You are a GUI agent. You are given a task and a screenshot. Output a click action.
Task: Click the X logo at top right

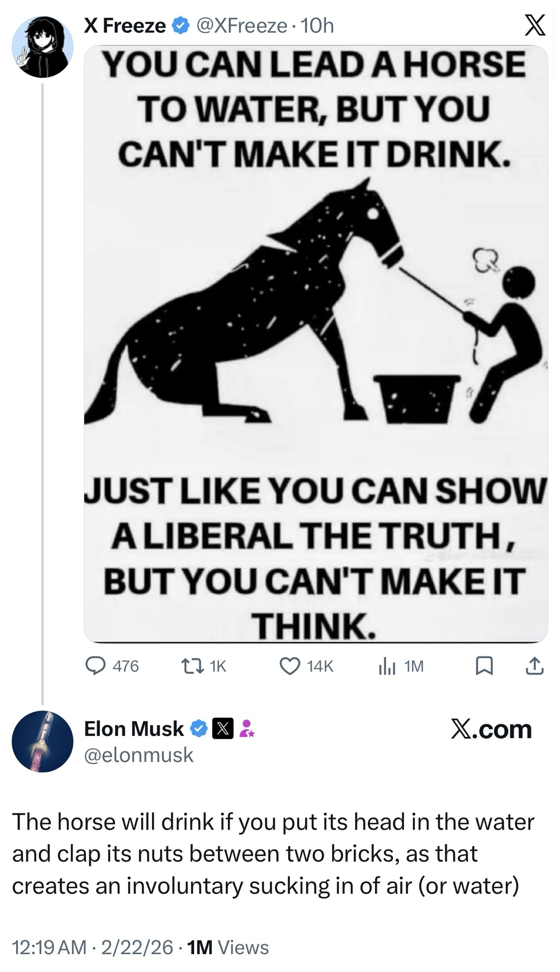(535, 25)
